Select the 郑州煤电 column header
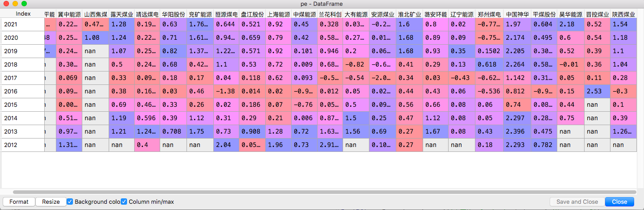The width and height of the screenshot is (644, 210). pos(489,14)
